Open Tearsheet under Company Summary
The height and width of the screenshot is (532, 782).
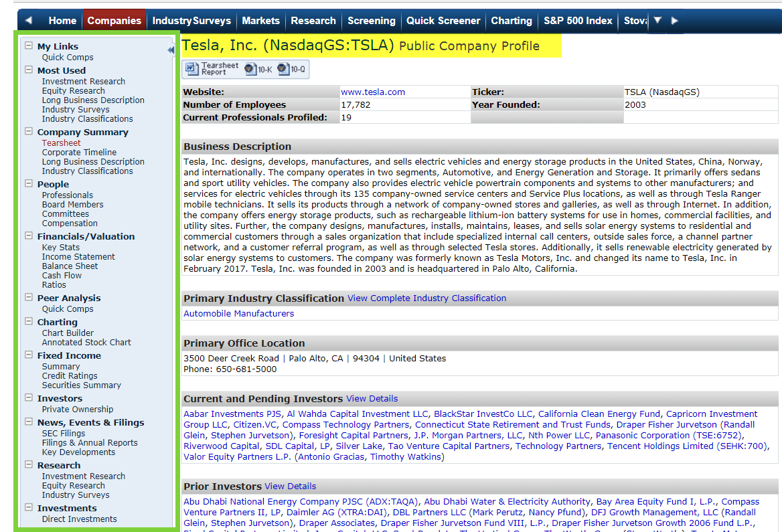[x=61, y=143]
